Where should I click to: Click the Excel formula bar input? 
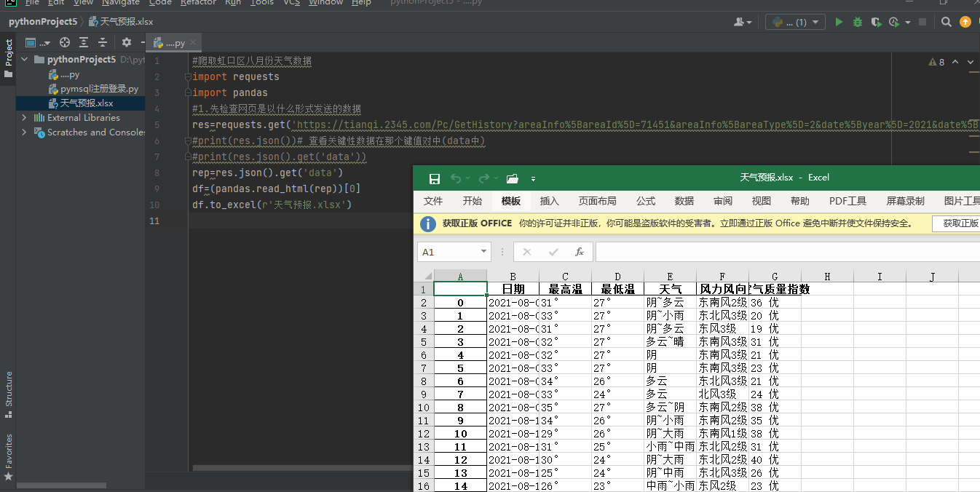(786, 252)
